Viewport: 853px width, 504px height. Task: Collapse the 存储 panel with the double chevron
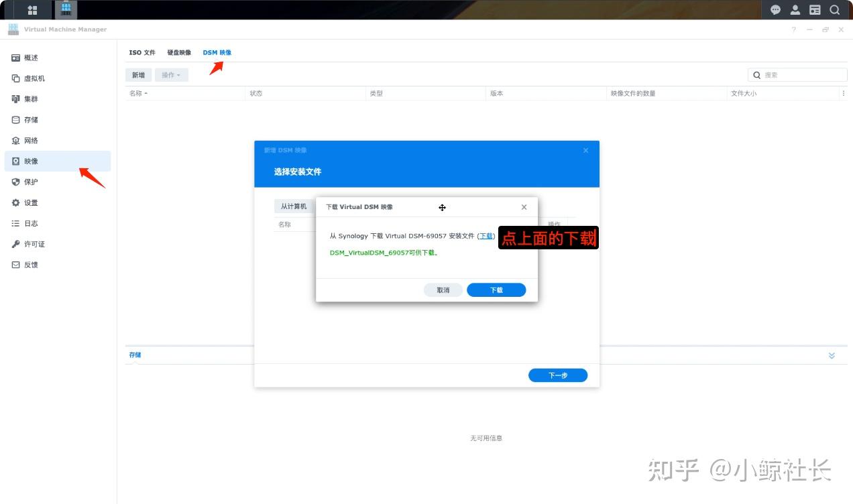832,355
